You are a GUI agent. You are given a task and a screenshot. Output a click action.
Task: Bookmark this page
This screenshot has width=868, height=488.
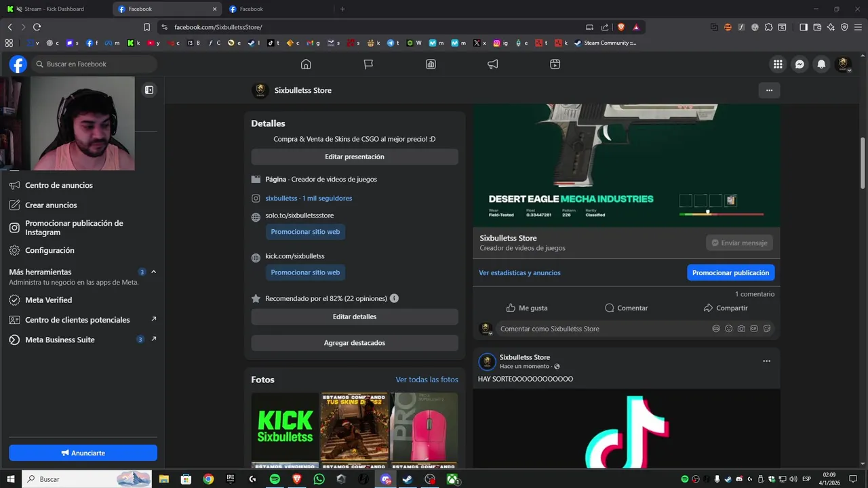coord(146,27)
